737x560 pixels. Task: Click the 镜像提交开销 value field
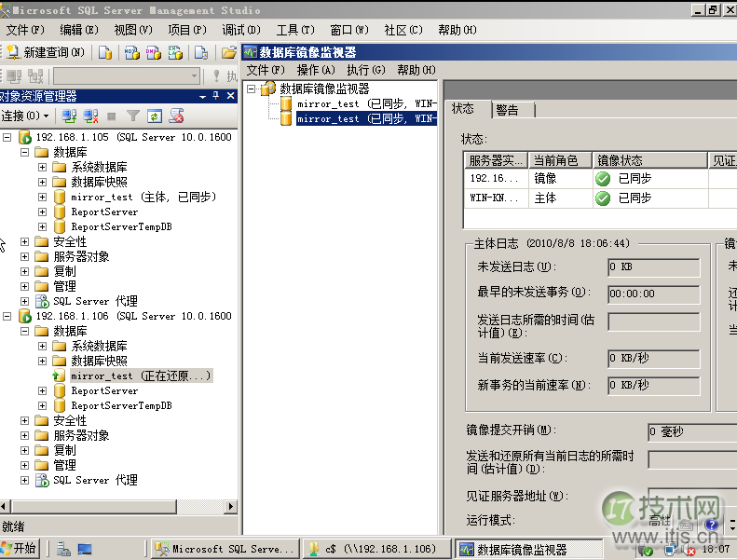coord(692,431)
